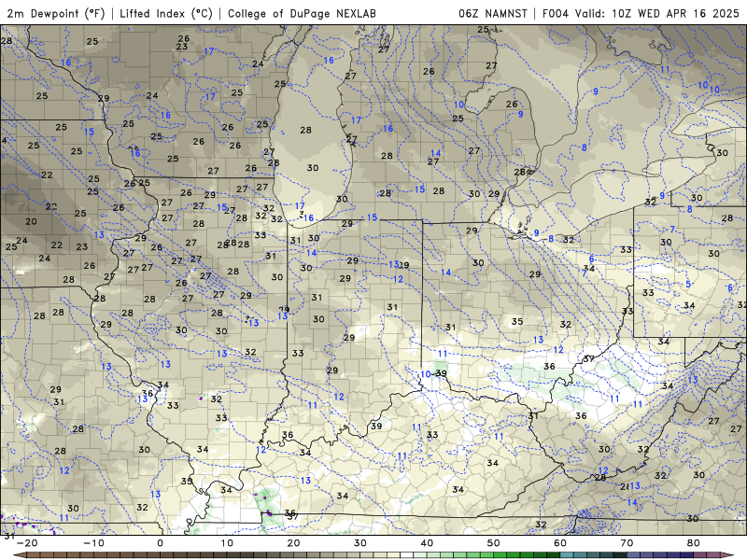Click the "-20" color scale label
This screenshot has height=560, width=747.
(27, 543)
